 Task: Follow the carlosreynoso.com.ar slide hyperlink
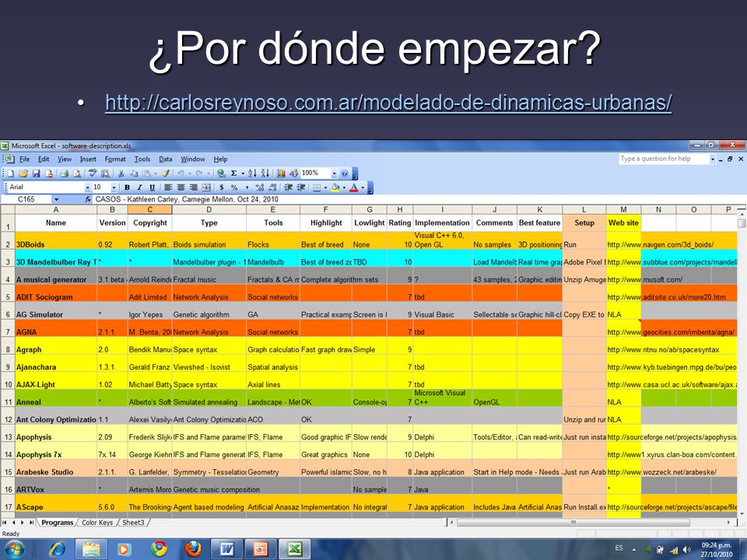(x=388, y=103)
